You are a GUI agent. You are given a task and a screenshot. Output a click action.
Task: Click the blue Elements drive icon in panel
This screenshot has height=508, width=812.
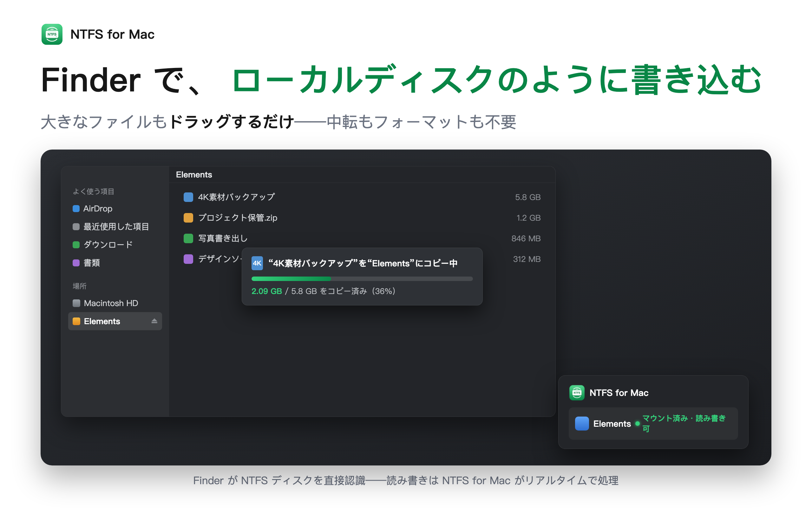coord(582,423)
